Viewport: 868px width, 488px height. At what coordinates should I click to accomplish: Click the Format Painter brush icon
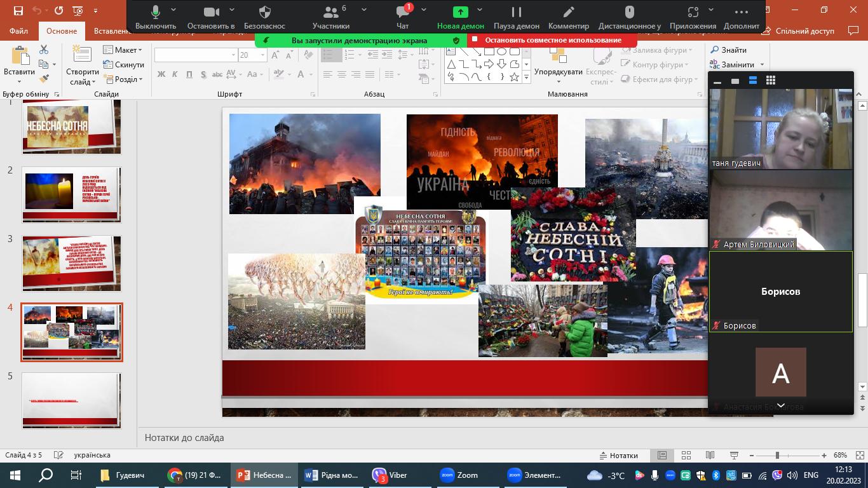[44, 79]
